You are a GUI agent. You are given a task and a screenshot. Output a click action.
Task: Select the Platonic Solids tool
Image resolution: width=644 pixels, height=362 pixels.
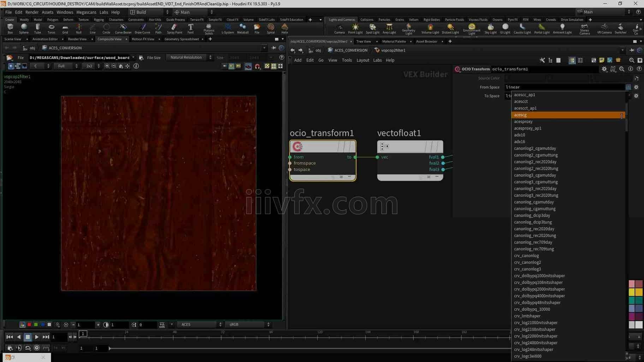pyautogui.click(x=209, y=29)
